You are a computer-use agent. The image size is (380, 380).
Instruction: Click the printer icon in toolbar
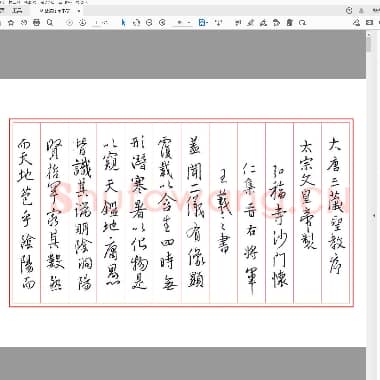[37, 23]
